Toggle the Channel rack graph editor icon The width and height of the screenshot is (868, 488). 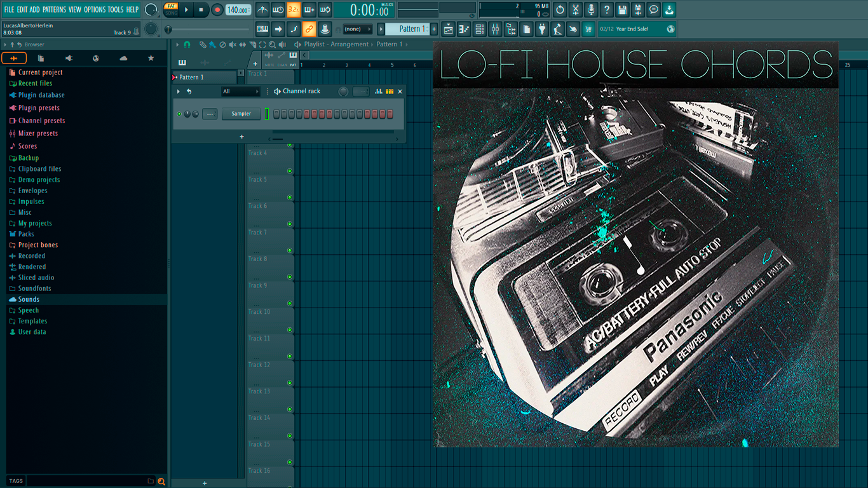379,91
